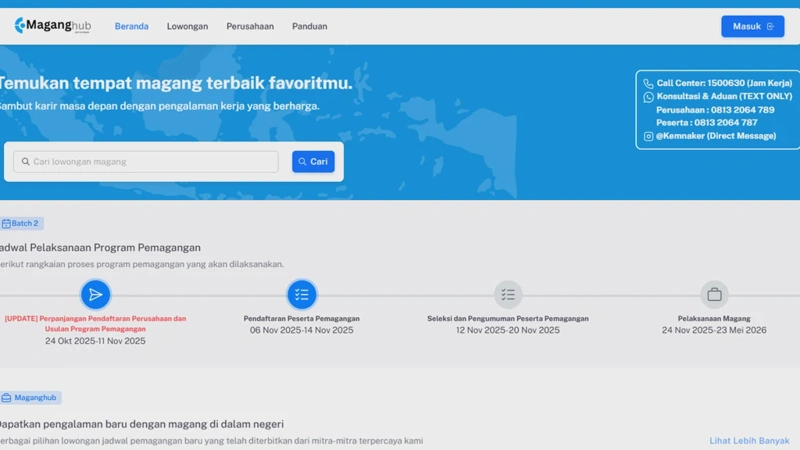Click the WhatsApp icon beside Konsultasi & Aduan
This screenshot has height=450, width=800.
pyautogui.click(x=648, y=97)
